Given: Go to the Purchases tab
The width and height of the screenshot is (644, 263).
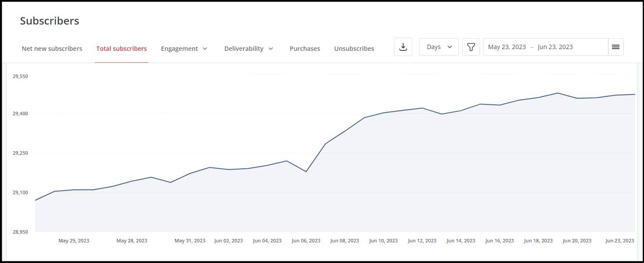Looking at the screenshot, I should (x=305, y=49).
